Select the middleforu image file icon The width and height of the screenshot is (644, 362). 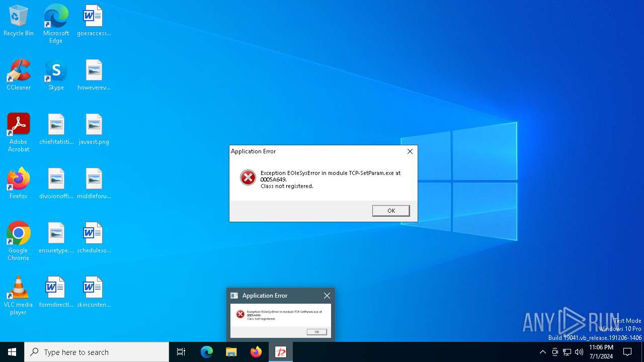94,184
